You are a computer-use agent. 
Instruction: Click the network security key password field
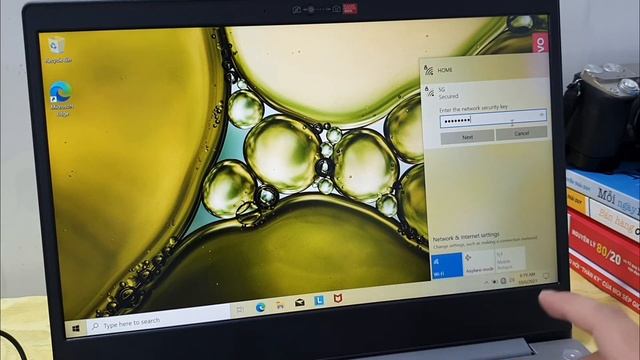pos(493,119)
